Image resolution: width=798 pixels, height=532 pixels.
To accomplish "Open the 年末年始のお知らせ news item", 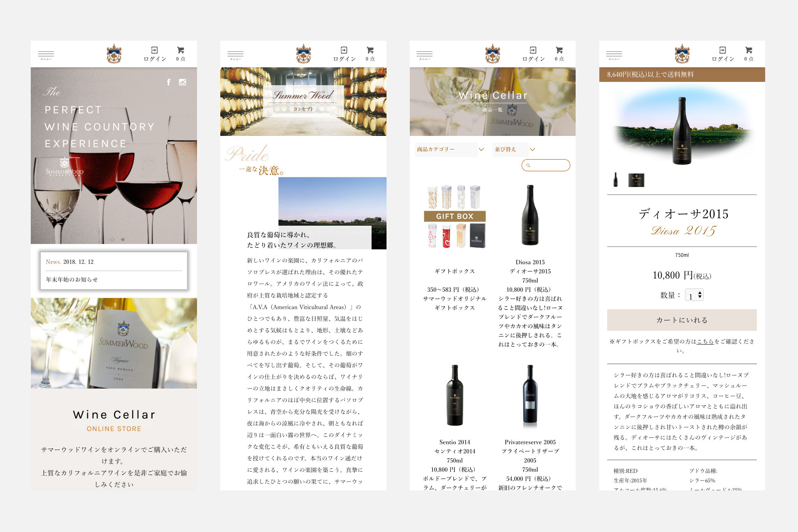I will pyautogui.click(x=72, y=280).
